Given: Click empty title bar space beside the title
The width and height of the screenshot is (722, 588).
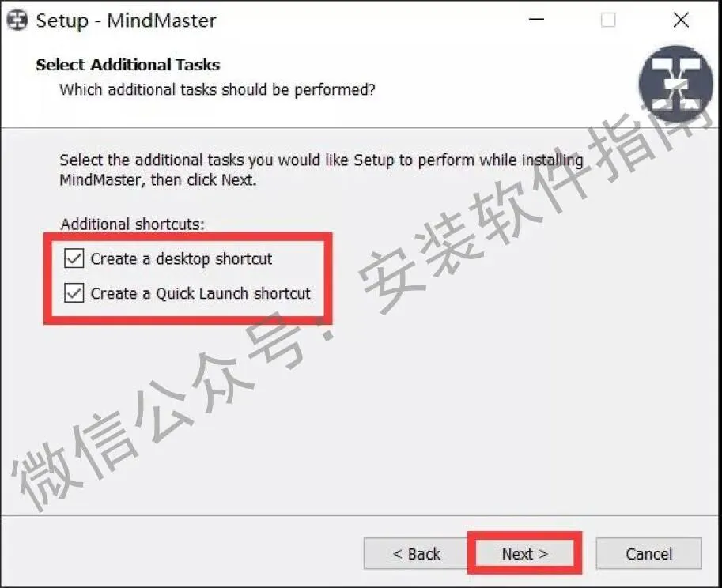Looking at the screenshot, I should [x=369, y=21].
